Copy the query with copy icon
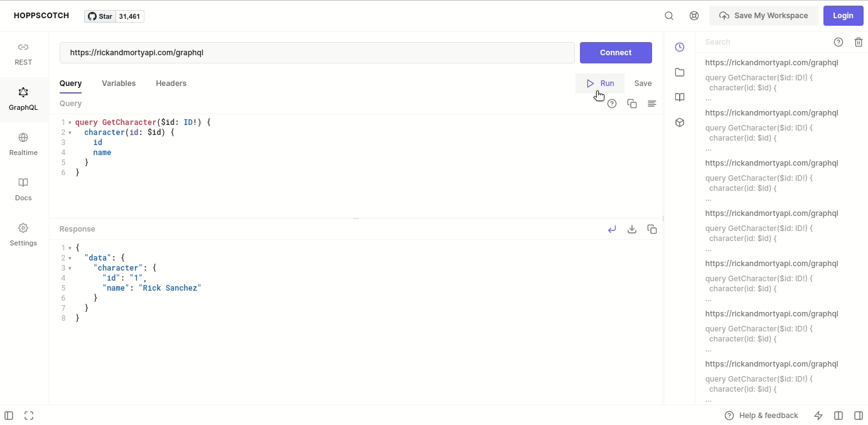 pyautogui.click(x=632, y=104)
